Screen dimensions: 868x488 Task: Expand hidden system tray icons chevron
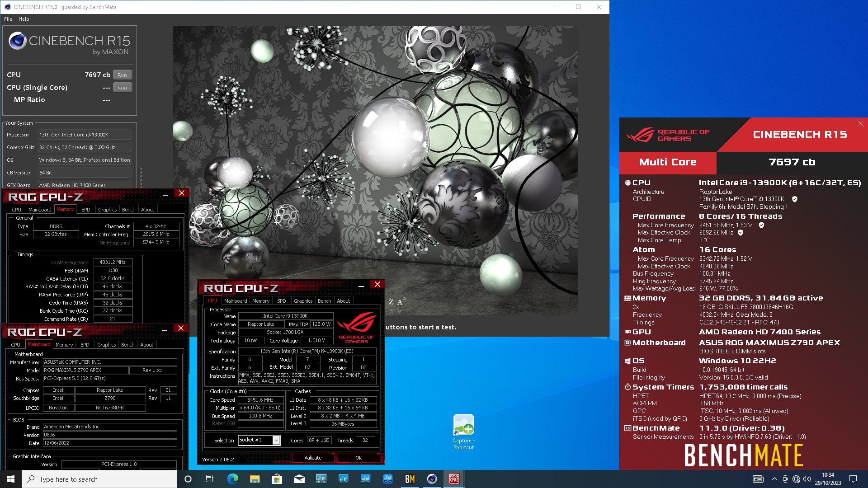(774, 479)
